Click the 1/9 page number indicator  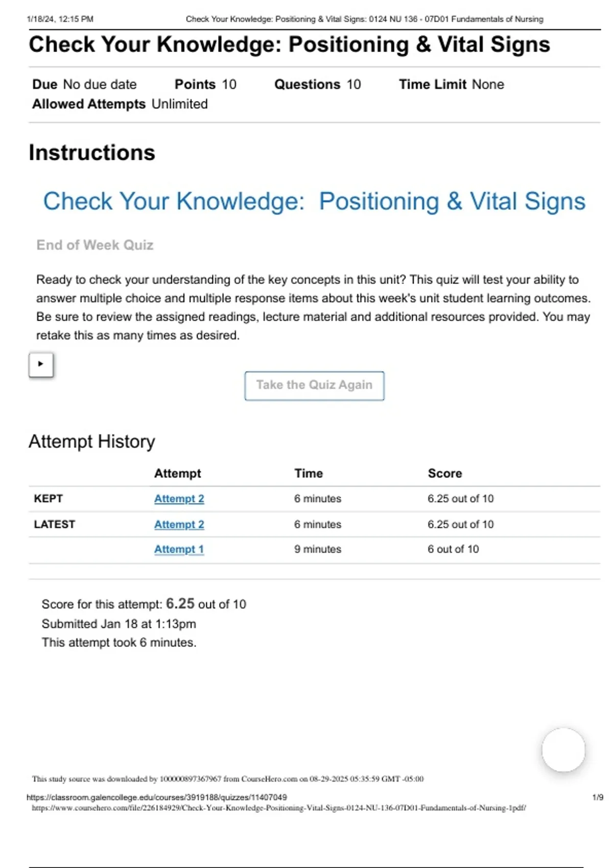(597, 797)
